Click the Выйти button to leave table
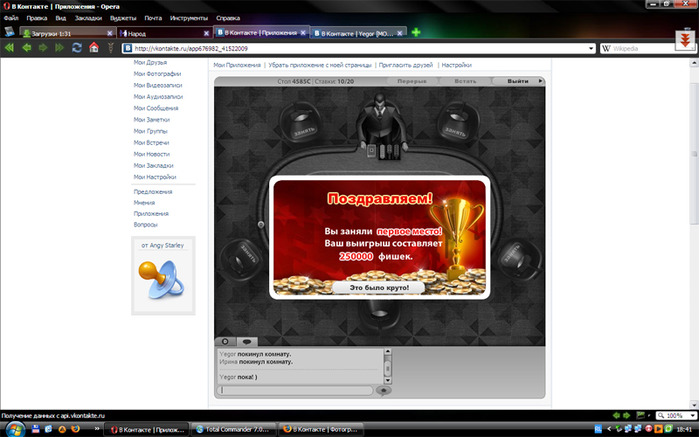 (x=518, y=81)
